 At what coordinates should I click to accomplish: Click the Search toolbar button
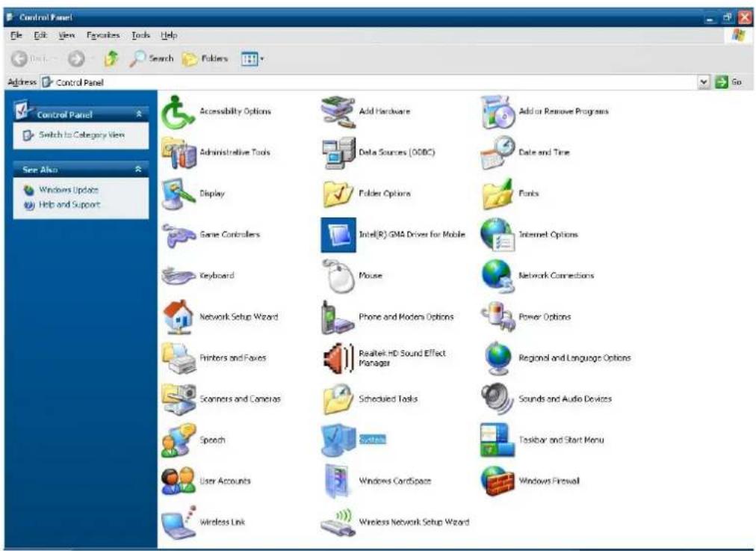point(152,59)
